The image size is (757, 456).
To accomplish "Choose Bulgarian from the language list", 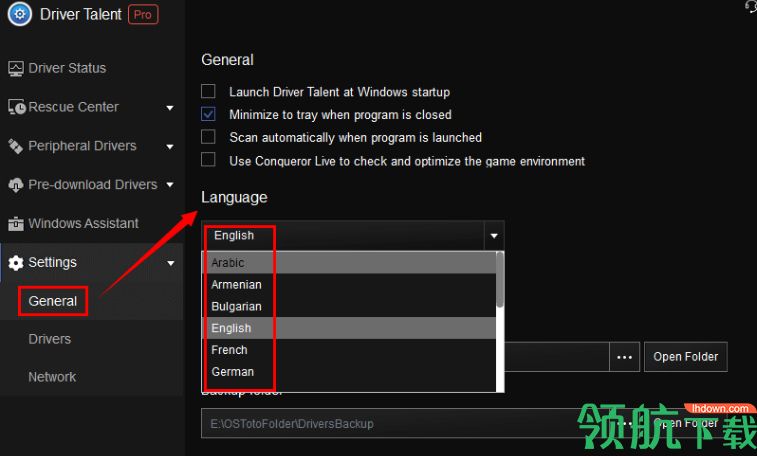I will tap(349, 306).
